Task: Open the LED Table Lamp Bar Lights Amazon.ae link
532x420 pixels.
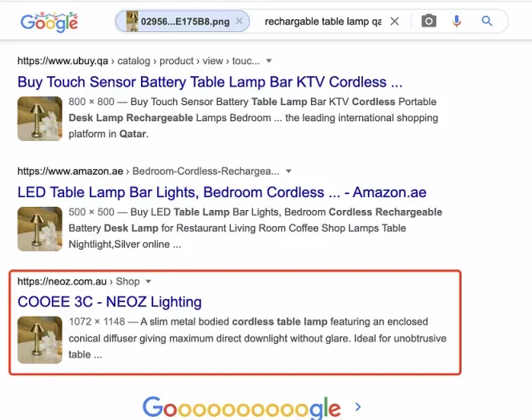Action: (x=222, y=192)
